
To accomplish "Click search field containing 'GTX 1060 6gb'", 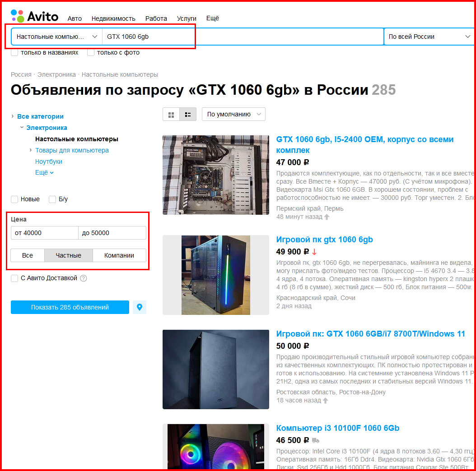I will click(x=243, y=37).
